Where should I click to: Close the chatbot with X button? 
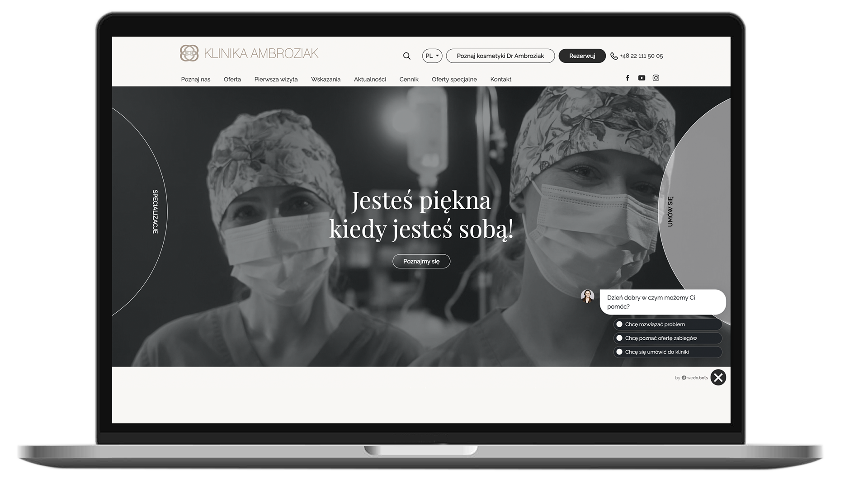pos(718,377)
